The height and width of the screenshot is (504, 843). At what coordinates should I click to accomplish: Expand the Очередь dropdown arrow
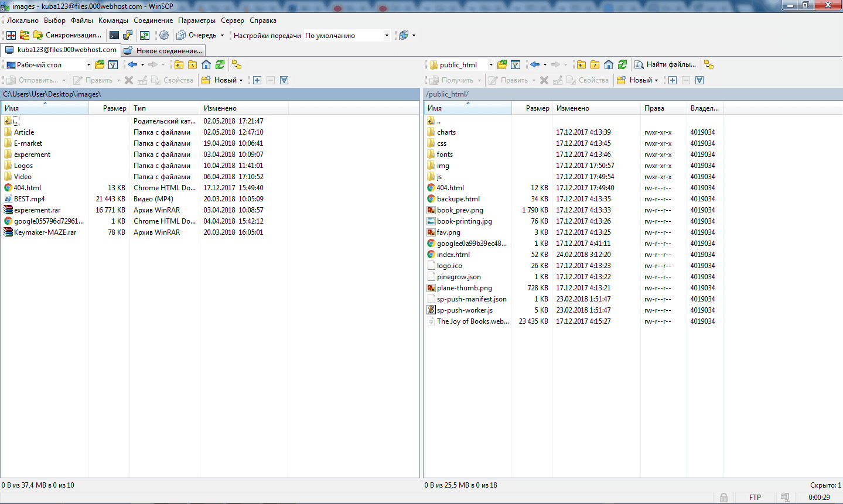[x=222, y=35]
